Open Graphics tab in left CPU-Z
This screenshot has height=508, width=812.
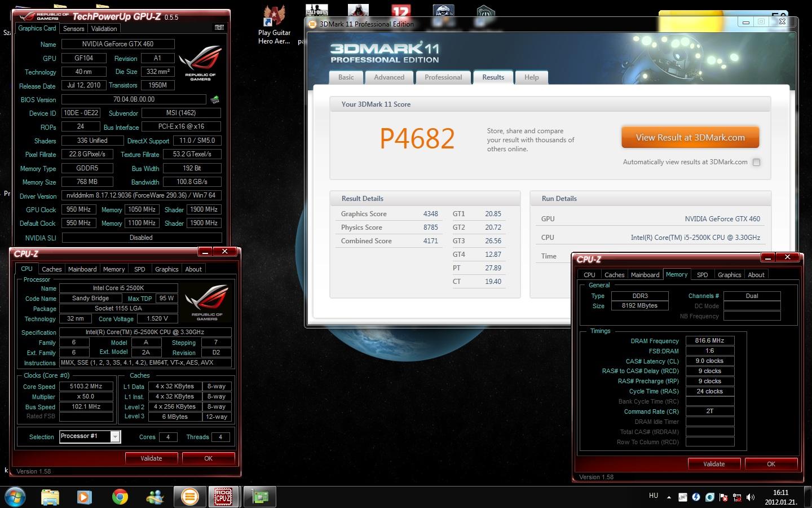point(167,269)
